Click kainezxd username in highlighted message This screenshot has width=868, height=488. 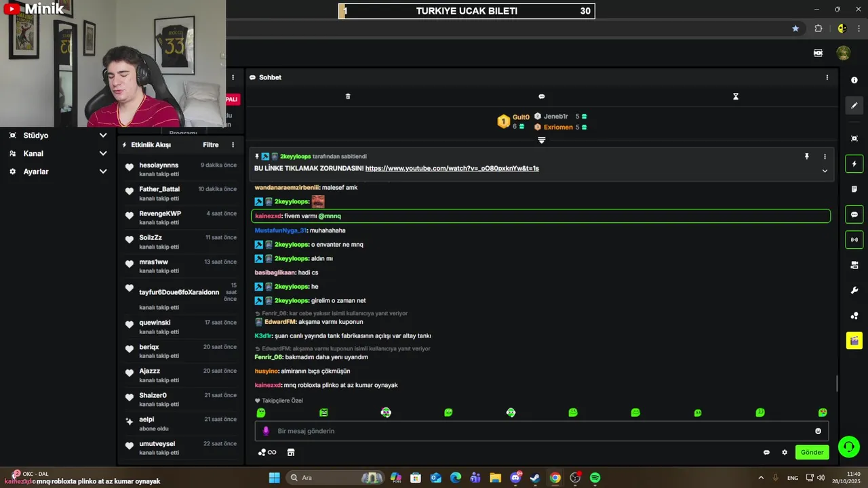point(269,216)
